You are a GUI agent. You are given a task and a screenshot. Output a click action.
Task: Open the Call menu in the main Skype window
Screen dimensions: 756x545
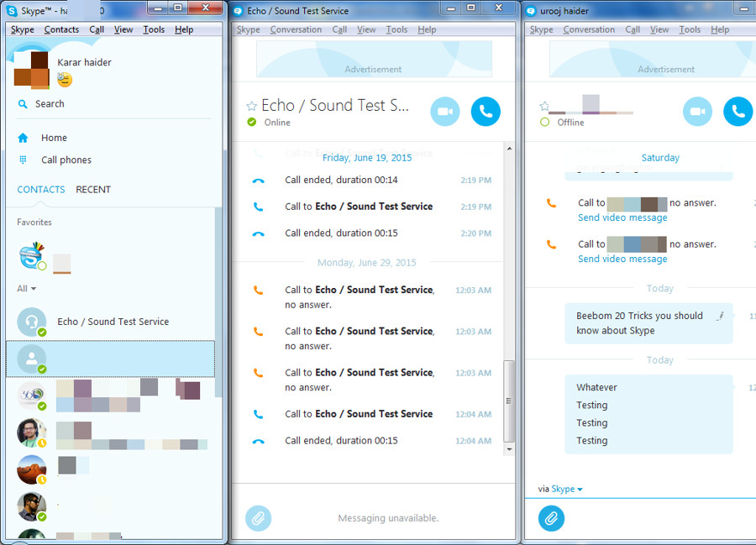pos(97,29)
